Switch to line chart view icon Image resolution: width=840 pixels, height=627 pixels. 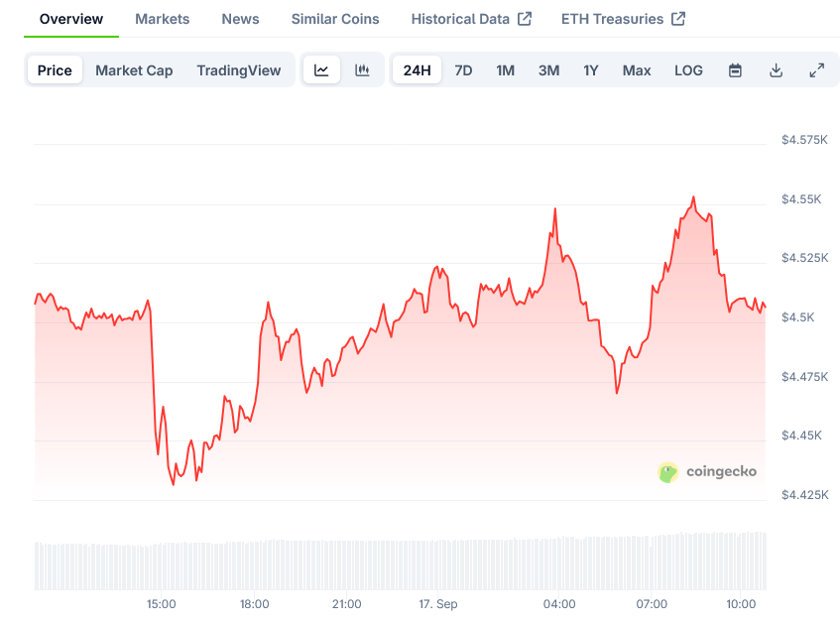(x=321, y=70)
